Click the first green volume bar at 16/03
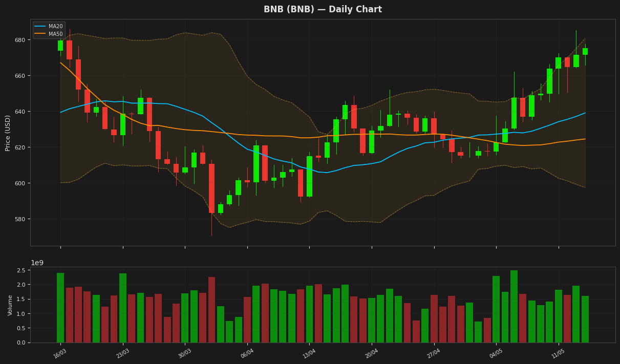Screen dimensions: 620x364 [x=60, y=308]
